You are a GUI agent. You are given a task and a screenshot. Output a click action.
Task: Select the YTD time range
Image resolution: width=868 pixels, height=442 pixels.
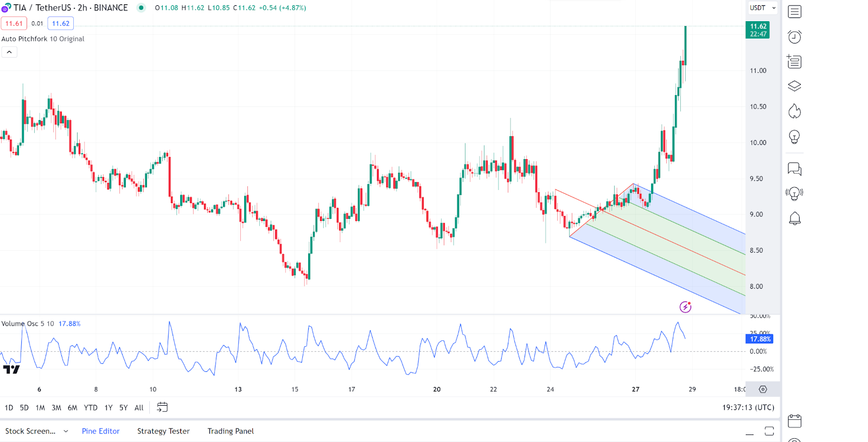pyautogui.click(x=91, y=408)
